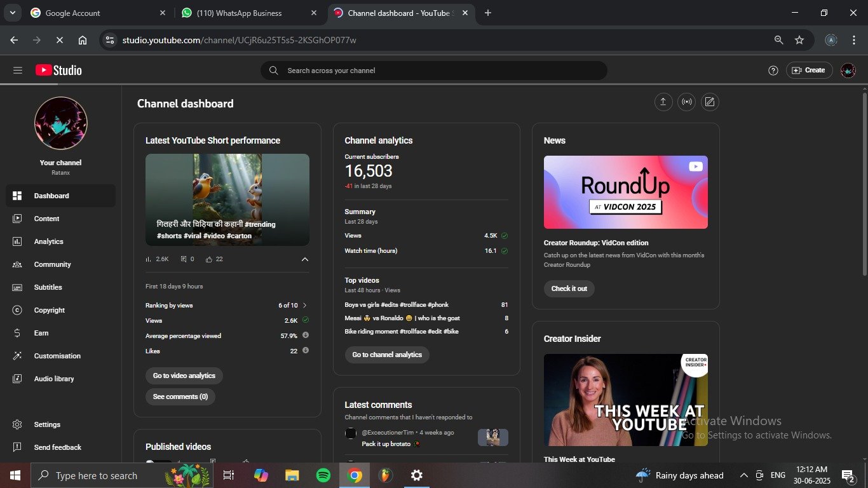Click the Watch time green check icon
This screenshot has width=868, height=488.
click(x=505, y=251)
